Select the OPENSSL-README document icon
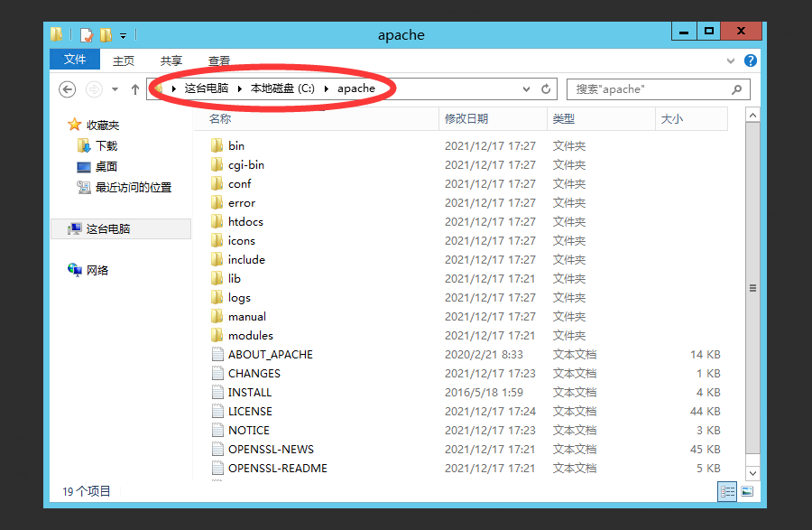The image size is (812, 530). coord(217,469)
